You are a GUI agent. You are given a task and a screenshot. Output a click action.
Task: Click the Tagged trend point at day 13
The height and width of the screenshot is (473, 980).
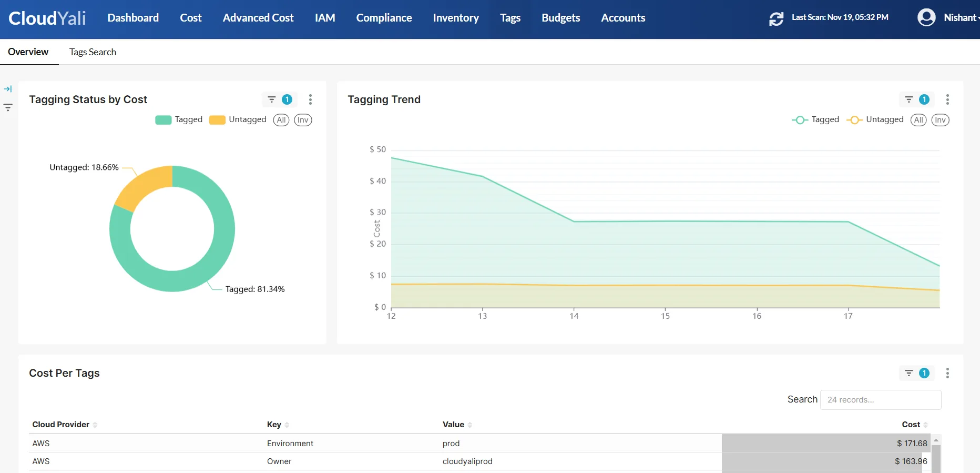(483, 176)
